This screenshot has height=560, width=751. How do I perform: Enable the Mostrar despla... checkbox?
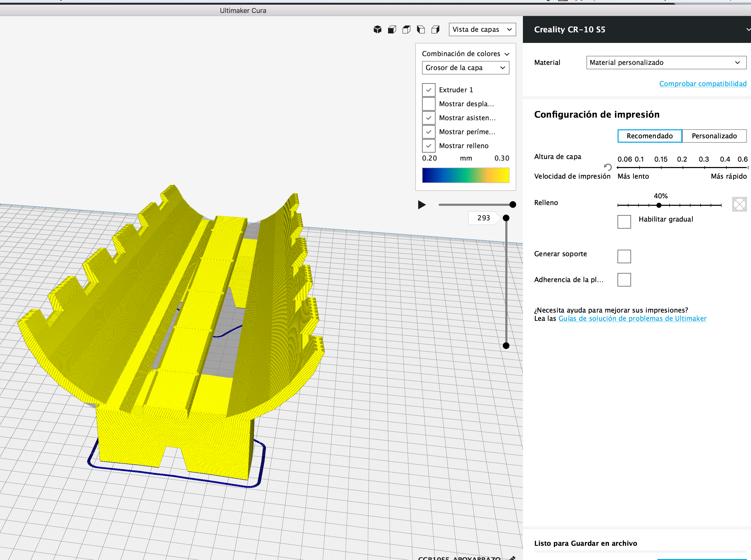pyautogui.click(x=429, y=104)
